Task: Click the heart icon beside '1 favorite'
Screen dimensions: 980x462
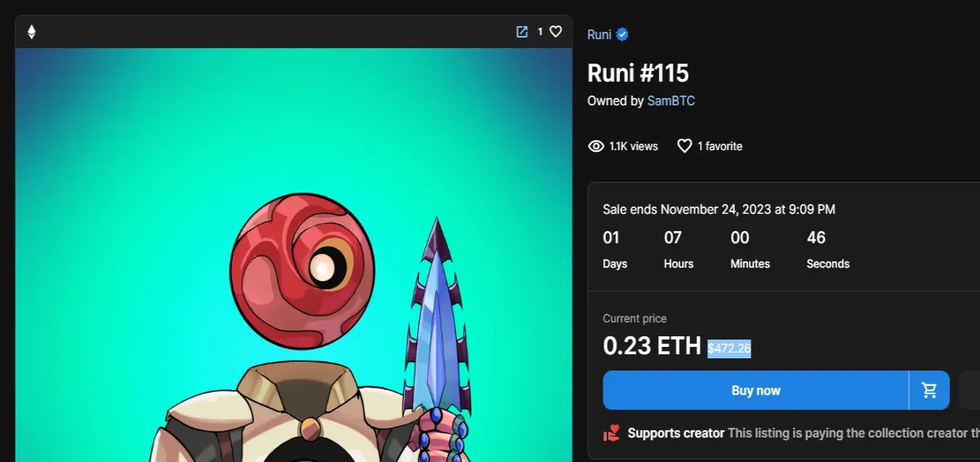Action: (x=684, y=146)
